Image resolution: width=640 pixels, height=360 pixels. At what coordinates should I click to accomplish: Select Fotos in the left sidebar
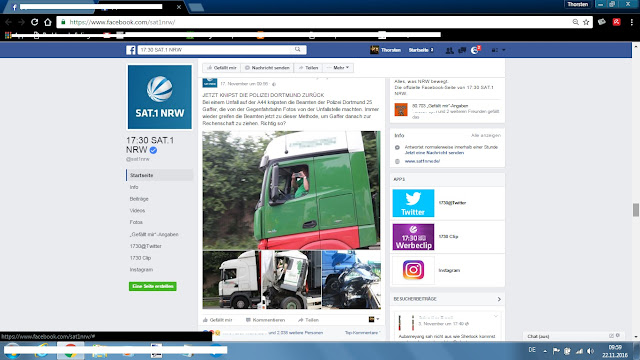(136, 222)
